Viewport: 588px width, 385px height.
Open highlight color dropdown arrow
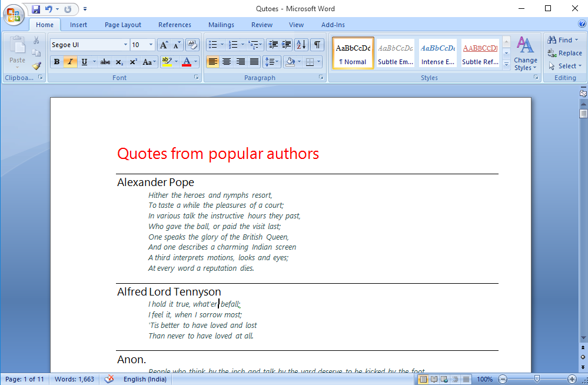(176, 62)
